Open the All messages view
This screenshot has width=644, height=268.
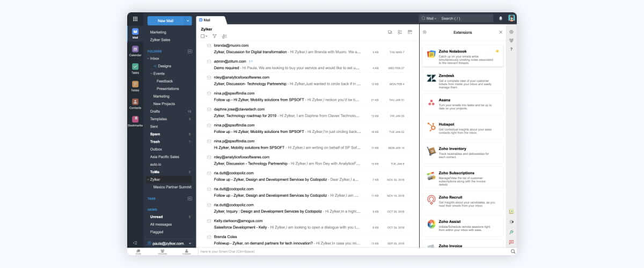coord(160,224)
